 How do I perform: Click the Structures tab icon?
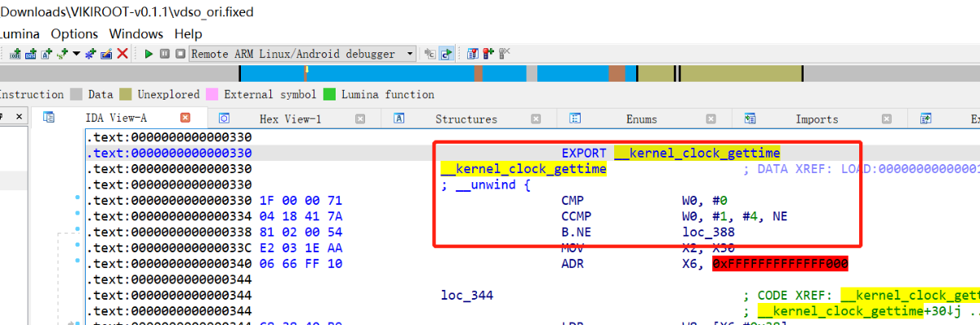pyautogui.click(x=400, y=118)
